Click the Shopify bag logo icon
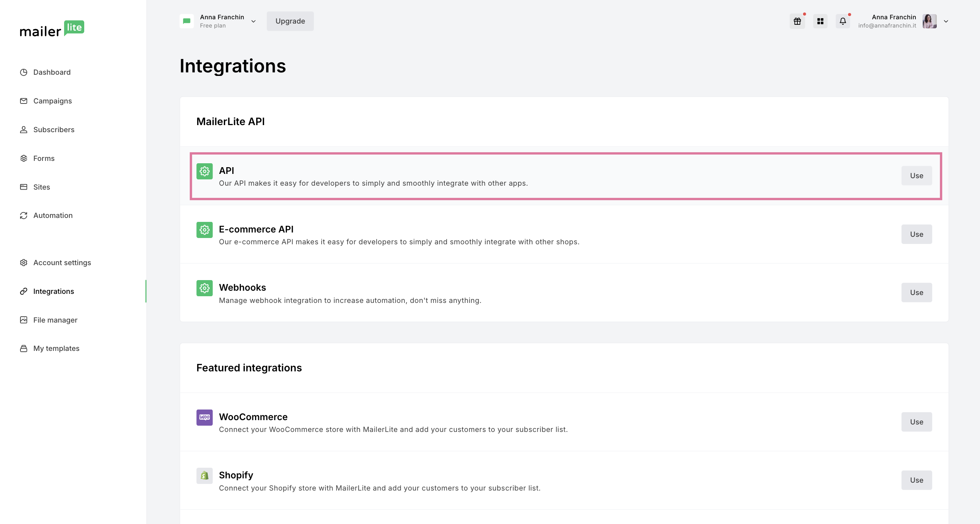This screenshot has width=980, height=524. coord(205,476)
